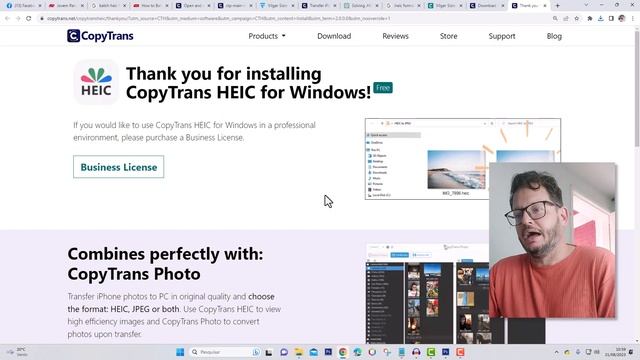Open the Reviews page

click(395, 36)
